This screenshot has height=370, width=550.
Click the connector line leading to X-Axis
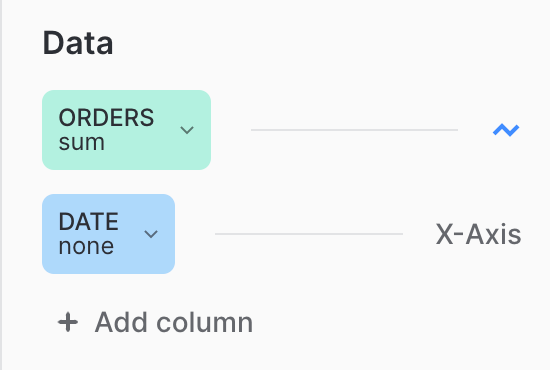pos(309,234)
